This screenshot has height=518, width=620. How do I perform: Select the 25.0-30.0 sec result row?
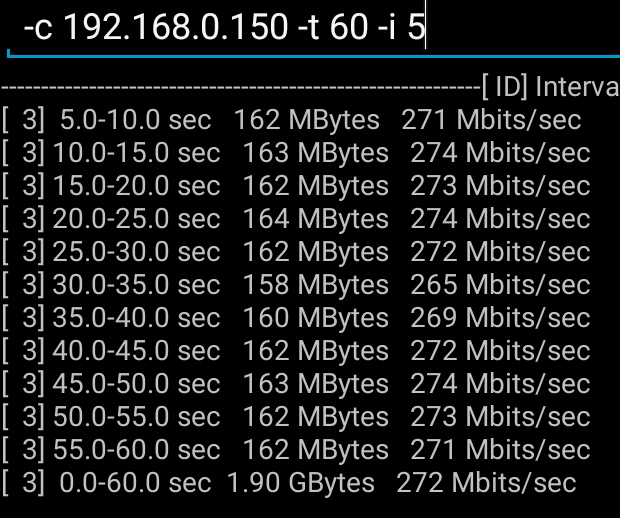(296, 252)
